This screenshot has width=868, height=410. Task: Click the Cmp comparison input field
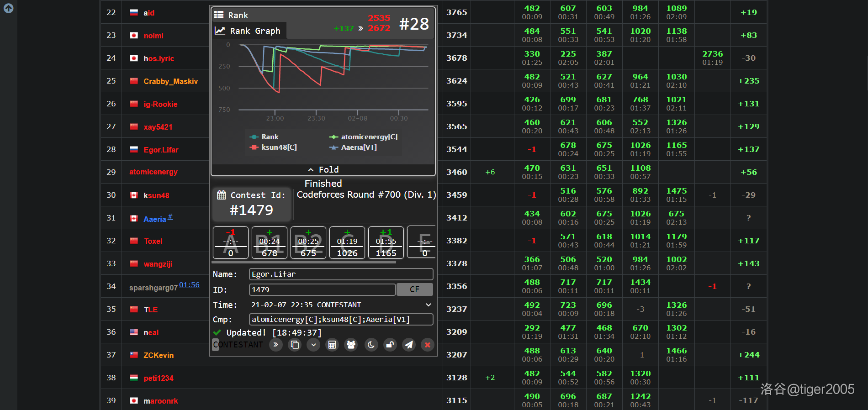point(341,319)
